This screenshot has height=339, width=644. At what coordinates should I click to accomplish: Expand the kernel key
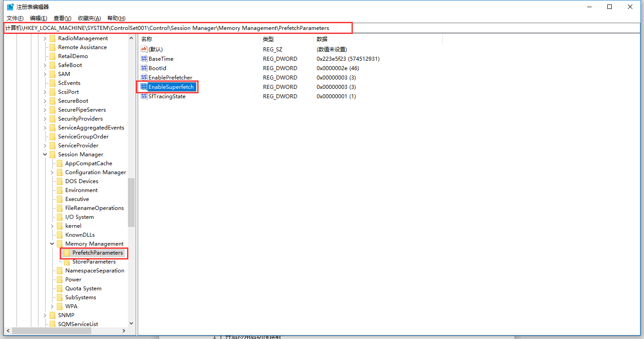coord(52,226)
